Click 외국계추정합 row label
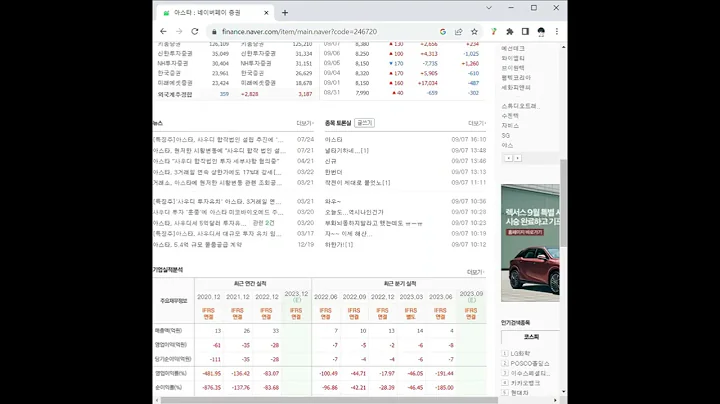 (175, 94)
